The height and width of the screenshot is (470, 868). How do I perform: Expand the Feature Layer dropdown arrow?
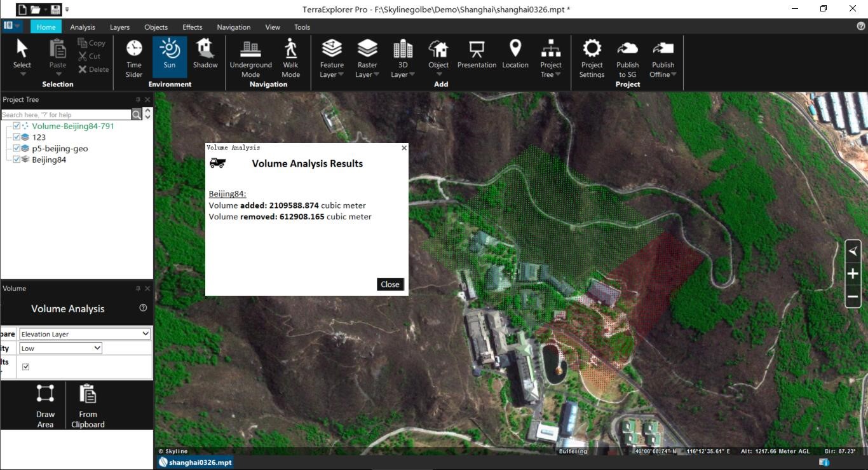pyautogui.click(x=341, y=74)
